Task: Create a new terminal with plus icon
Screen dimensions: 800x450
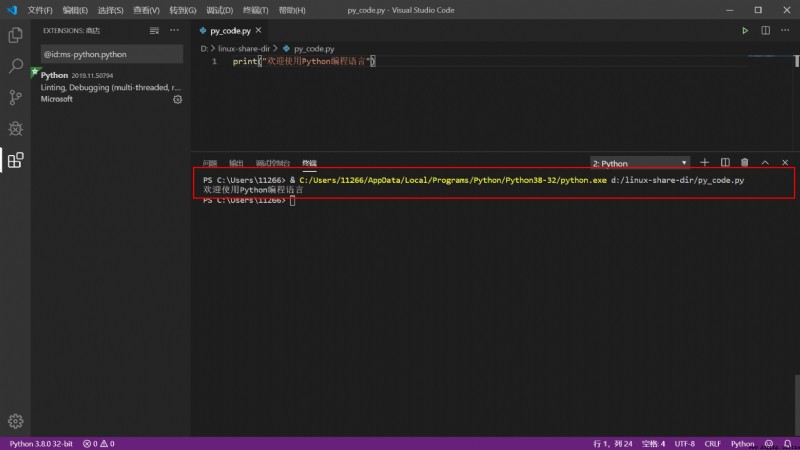Action: point(705,163)
